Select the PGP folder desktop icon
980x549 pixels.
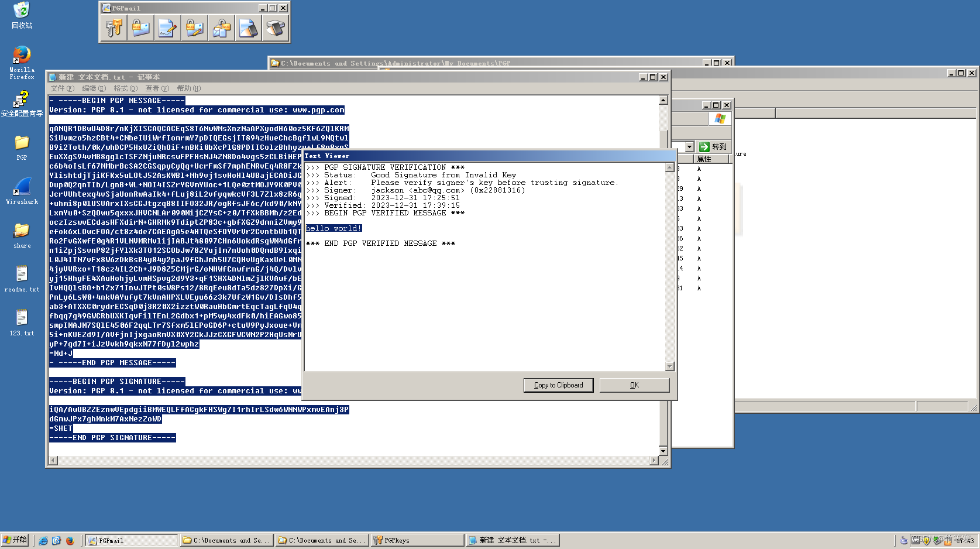[22, 147]
